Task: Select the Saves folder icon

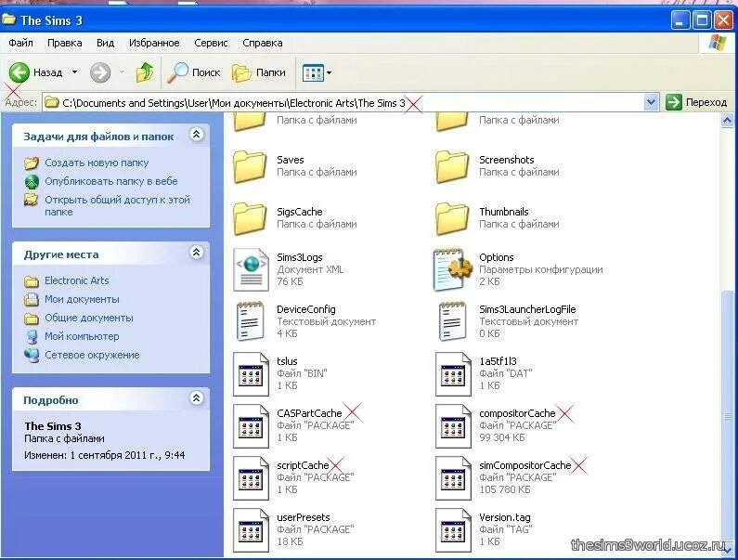Action: coord(250,166)
